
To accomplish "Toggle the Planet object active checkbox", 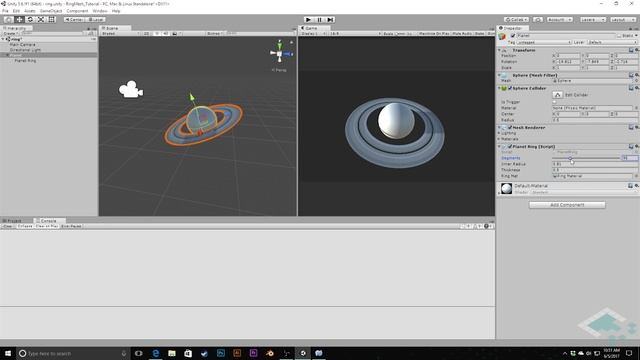I will (x=513, y=36).
